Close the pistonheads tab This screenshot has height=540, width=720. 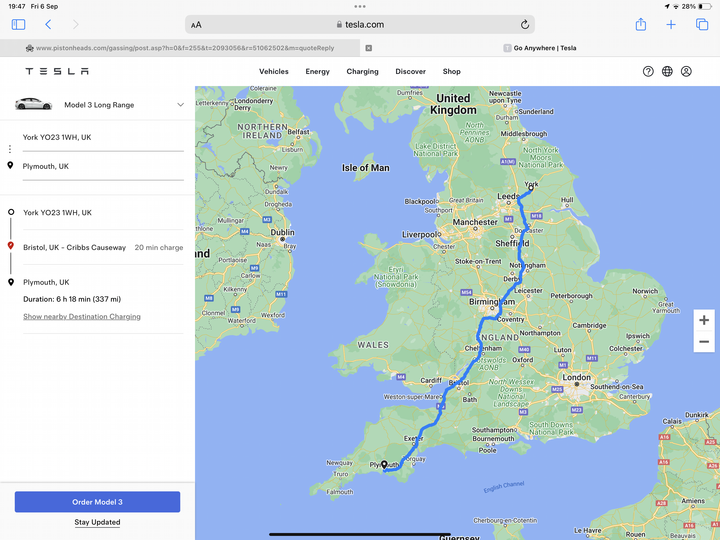click(x=369, y=47)
